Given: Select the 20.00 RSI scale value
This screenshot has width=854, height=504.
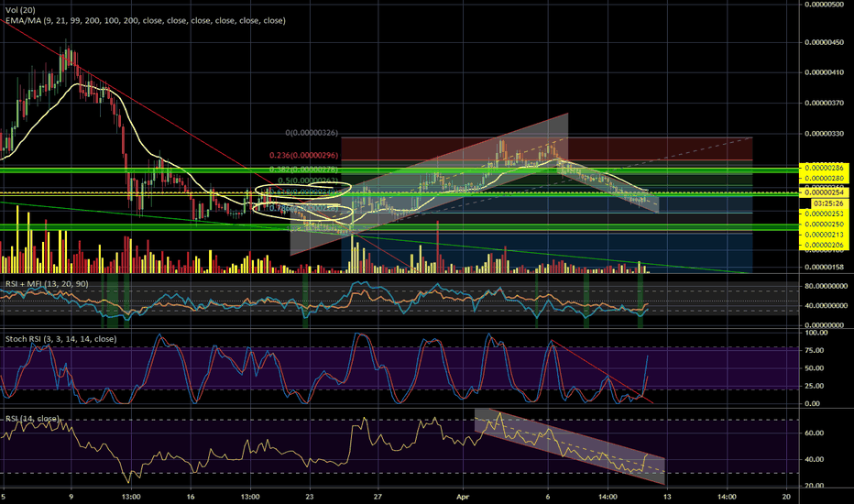Looking at the screenshot, I should pyautogui.click(x=814, y=486).
